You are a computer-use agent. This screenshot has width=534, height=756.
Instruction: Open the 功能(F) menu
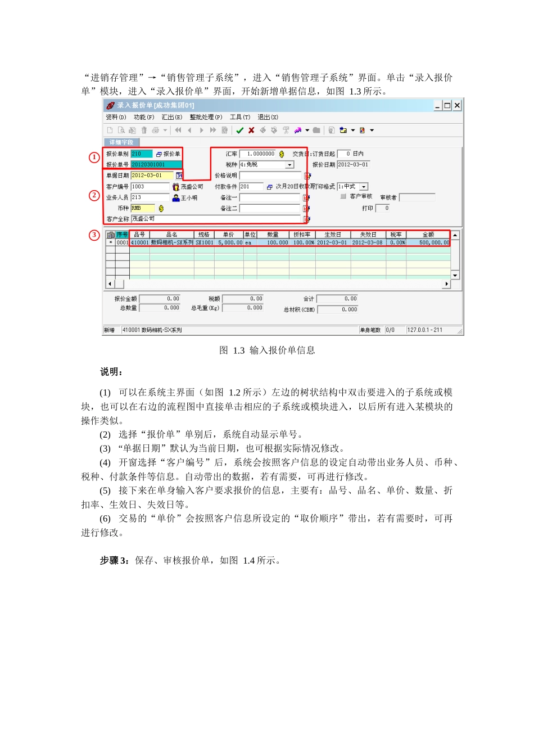pyautogui.click(x=144, y=117)
